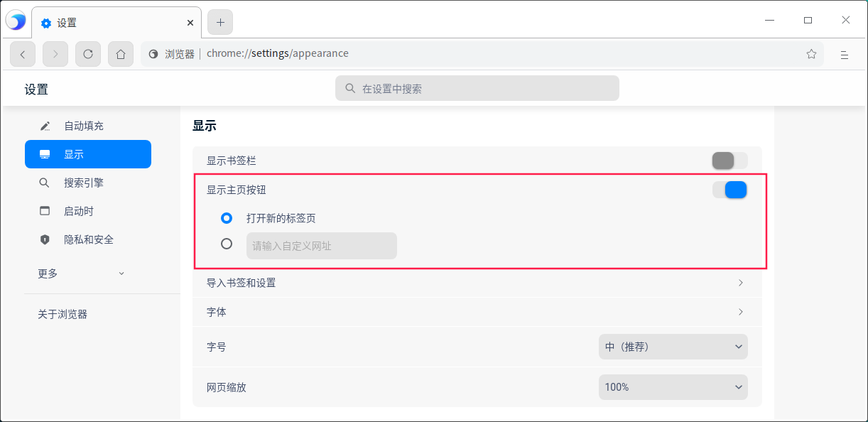Click 关于浏览器 link in sidebar
868x422 pixels.
click(63, 314)
